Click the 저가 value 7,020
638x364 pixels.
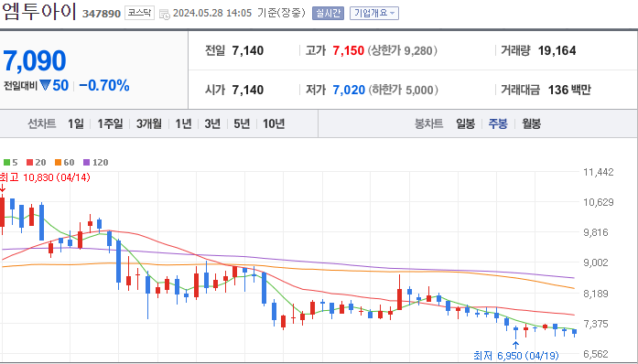tap(349, 90)
